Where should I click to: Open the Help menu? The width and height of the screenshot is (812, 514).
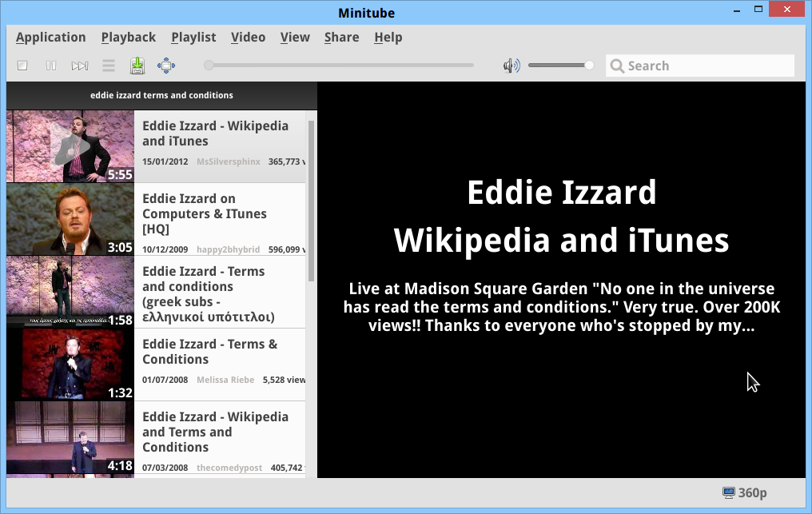[388, 38]
